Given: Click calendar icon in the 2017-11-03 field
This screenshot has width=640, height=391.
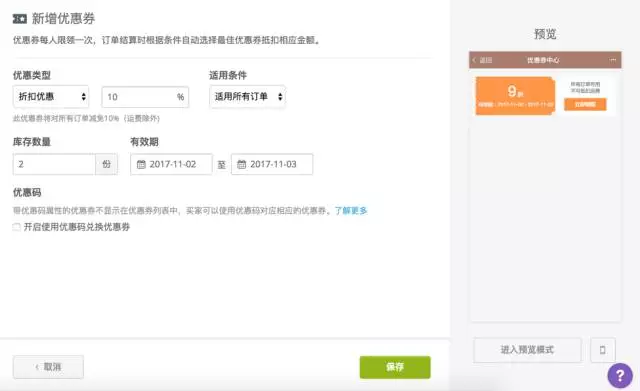Looking at the screenshot, I should pyautogui.click(x=242, y=164).
